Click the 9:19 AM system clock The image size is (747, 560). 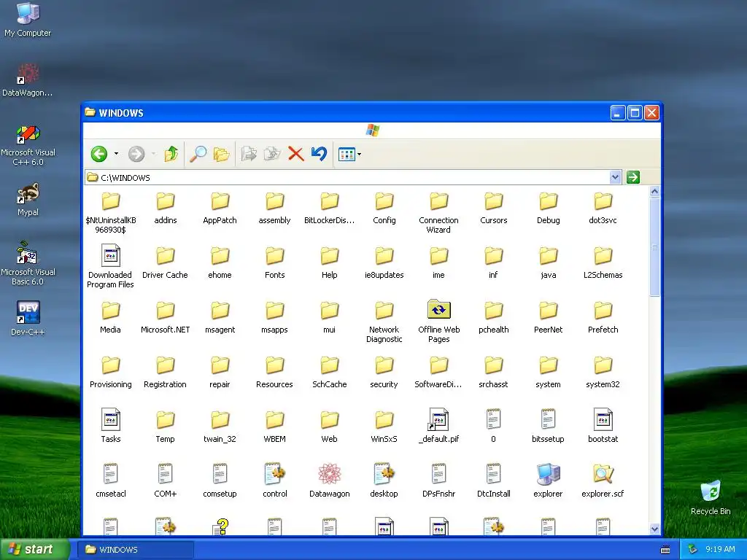coord(720,549)
